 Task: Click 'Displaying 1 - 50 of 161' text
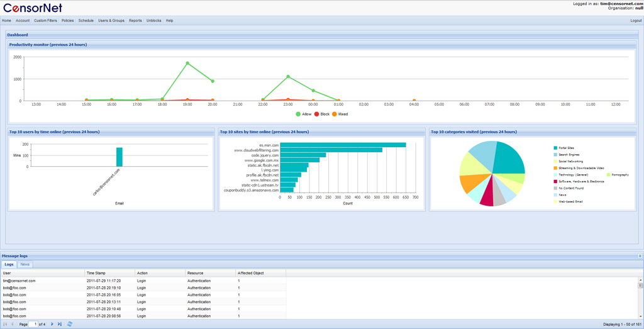[x=621, y=325]
